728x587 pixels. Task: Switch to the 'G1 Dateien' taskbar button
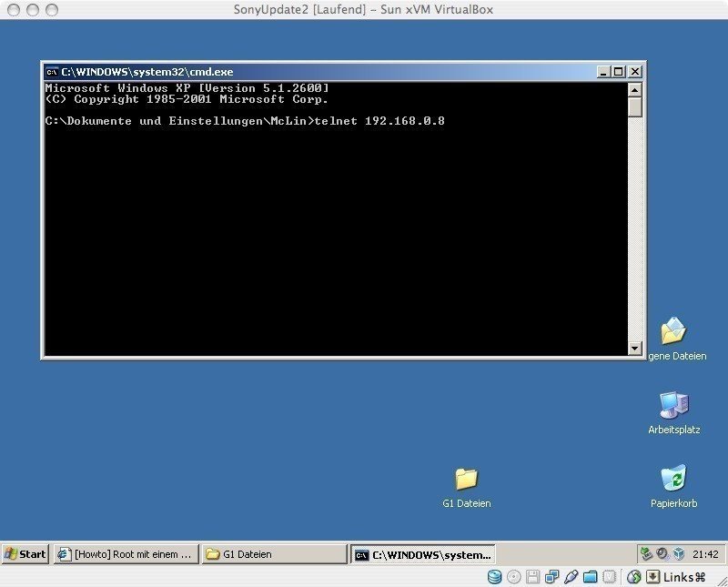click(x=274, y=554)
